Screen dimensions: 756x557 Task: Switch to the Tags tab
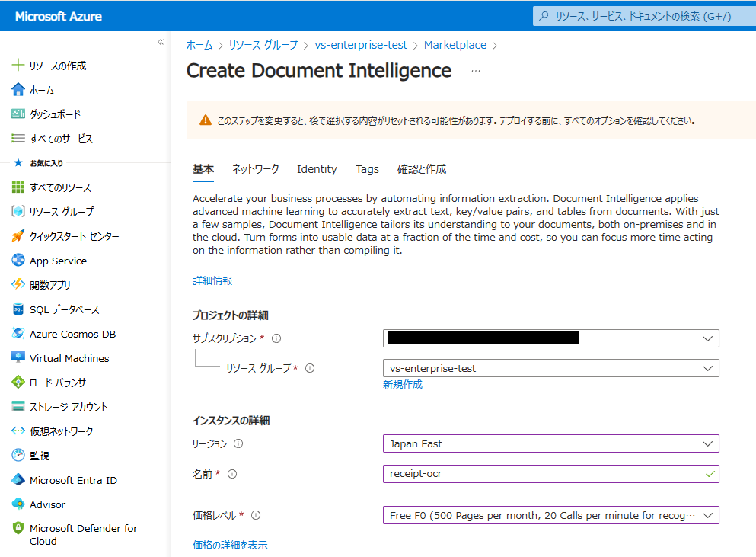coord(367,169)
